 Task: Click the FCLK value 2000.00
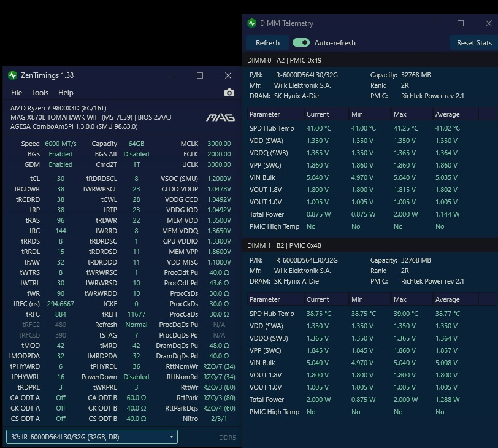pos(219,154)
